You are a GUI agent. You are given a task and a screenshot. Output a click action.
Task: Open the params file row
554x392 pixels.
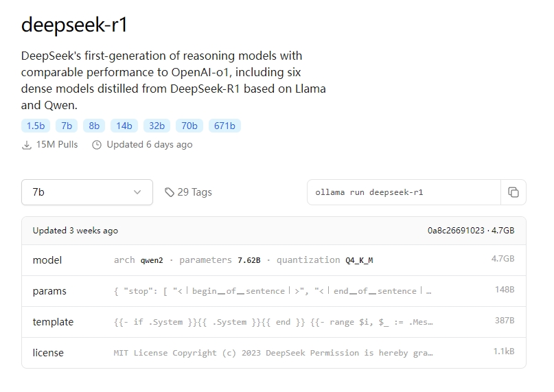click(x=274, y=291)
